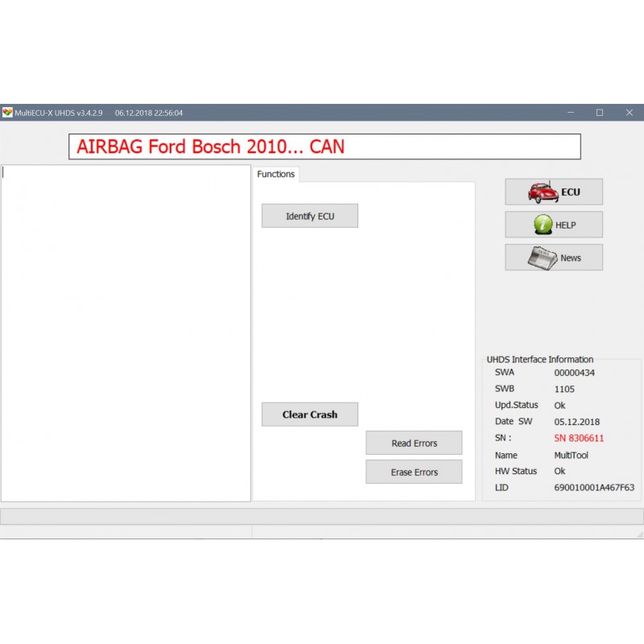
Task: Click the Name value MultiTool
Action: click(572, 456)
